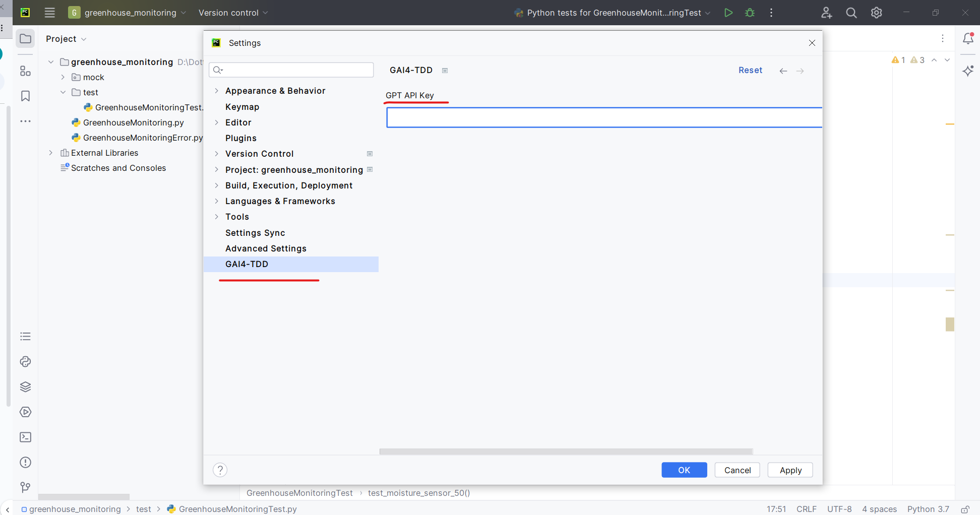This screenshot has width=980, height=515.
Task: Click Python 3.7 interpreter status
Action: click(x=928, y=509)
